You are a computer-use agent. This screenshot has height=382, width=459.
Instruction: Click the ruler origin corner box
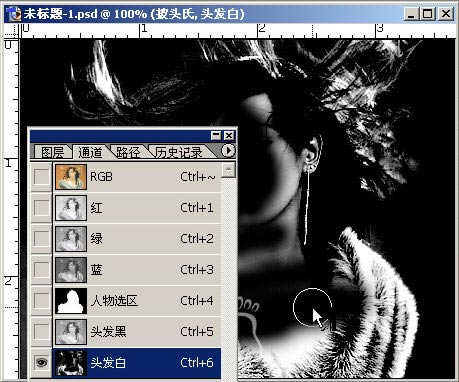(11, 31)
